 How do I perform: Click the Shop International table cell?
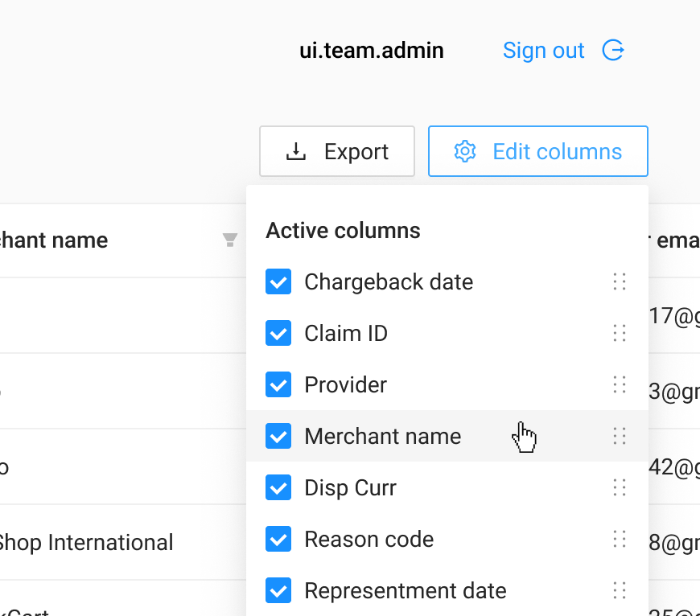point(86,542)
